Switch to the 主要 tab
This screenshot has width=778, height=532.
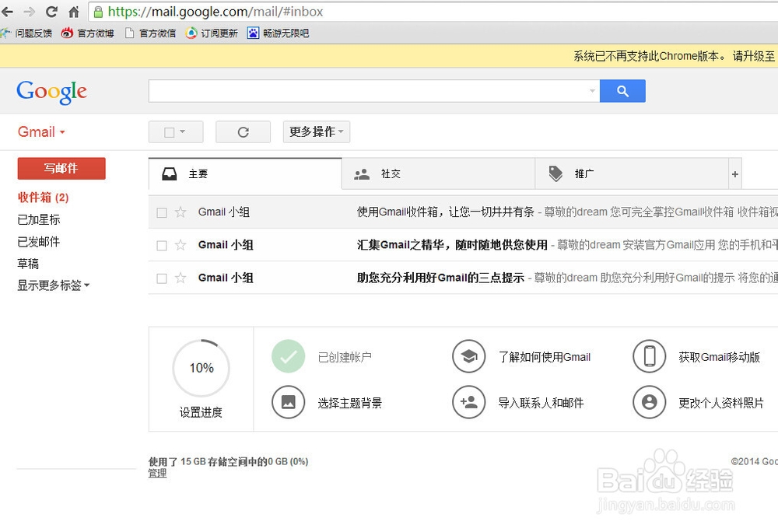[x=245, y=173]
